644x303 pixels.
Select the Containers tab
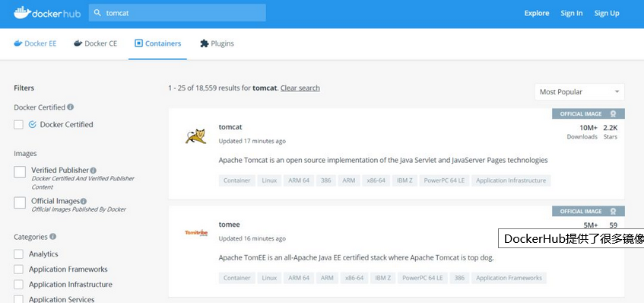click(157, 43)
